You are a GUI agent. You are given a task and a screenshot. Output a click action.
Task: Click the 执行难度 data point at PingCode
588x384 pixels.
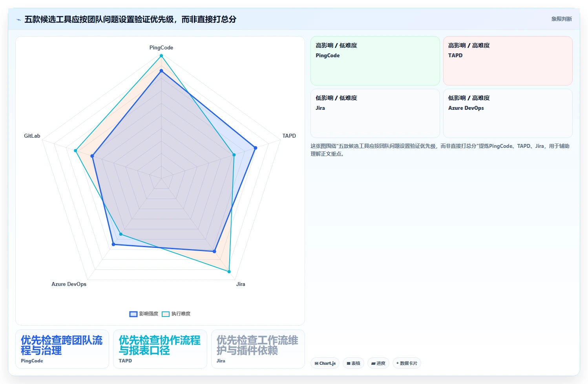click(x=161, y=56)
